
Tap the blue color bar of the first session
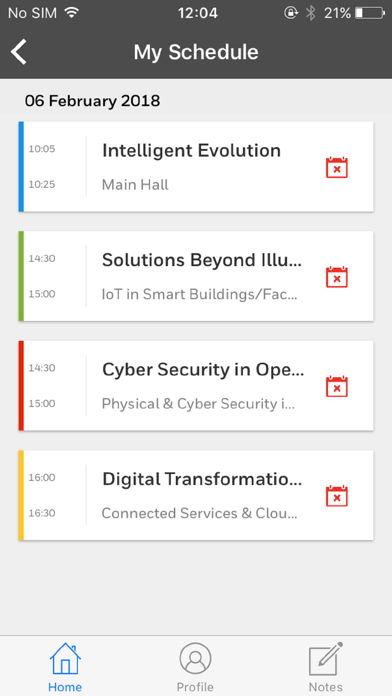tap(21, 166)
